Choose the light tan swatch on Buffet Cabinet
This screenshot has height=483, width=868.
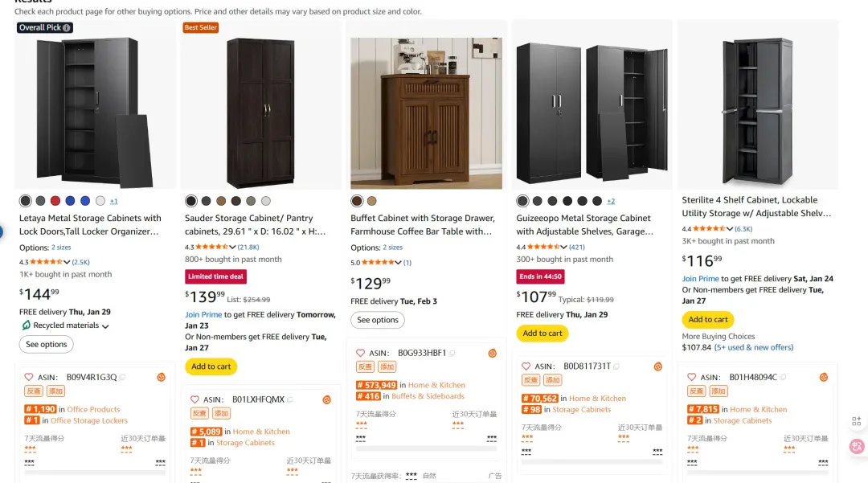pyautogui.click(x=371, y=201)
